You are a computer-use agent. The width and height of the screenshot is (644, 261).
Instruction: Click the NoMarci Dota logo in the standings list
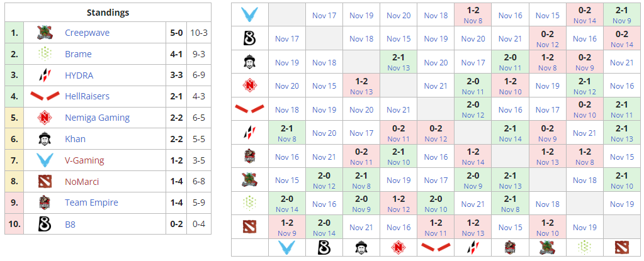[44, 182]
